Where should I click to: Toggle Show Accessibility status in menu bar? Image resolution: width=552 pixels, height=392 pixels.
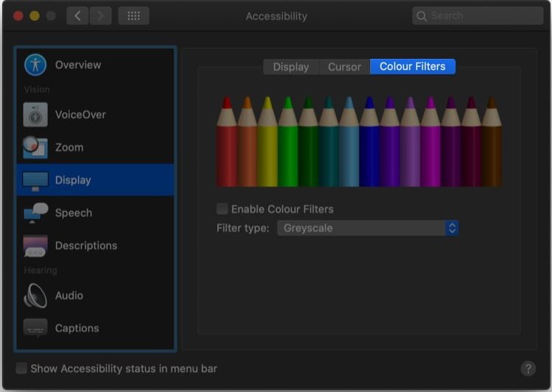pos(21,368)
